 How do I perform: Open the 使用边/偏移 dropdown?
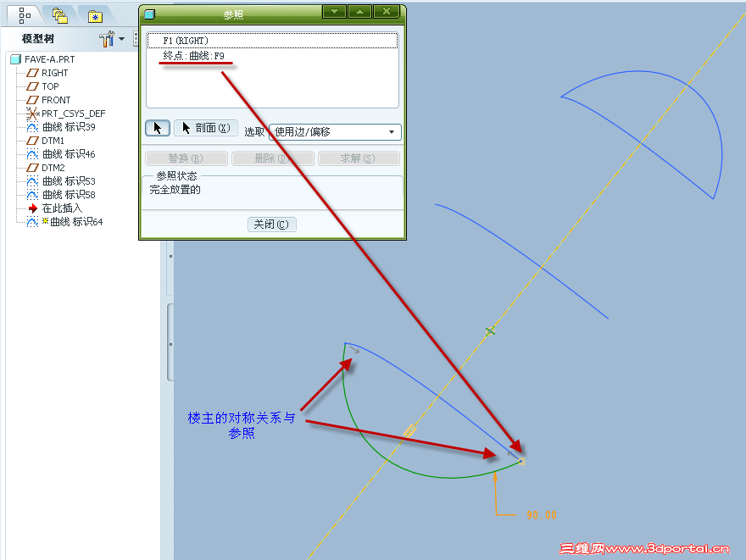[x=392, y=132]
